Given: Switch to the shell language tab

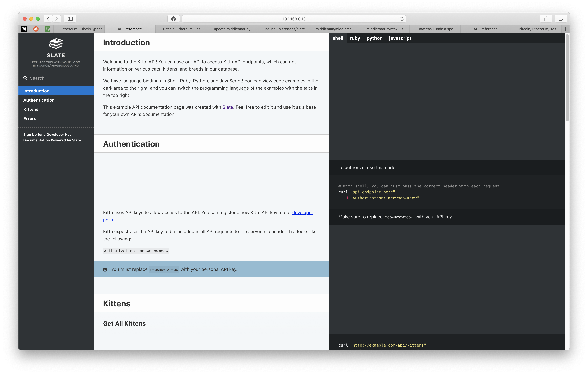Looking at the screenshot, I should (338, 38).
